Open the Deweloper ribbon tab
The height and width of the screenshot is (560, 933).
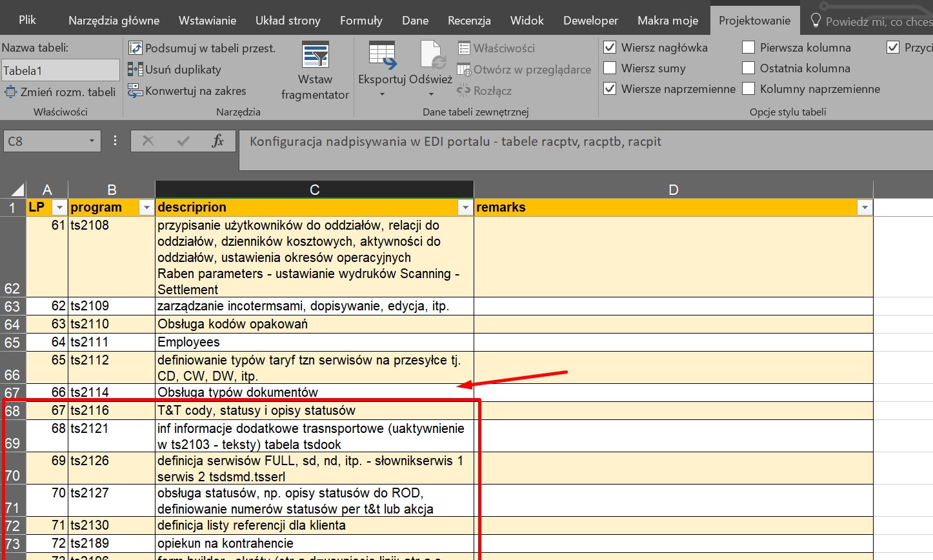click(590, 21)
